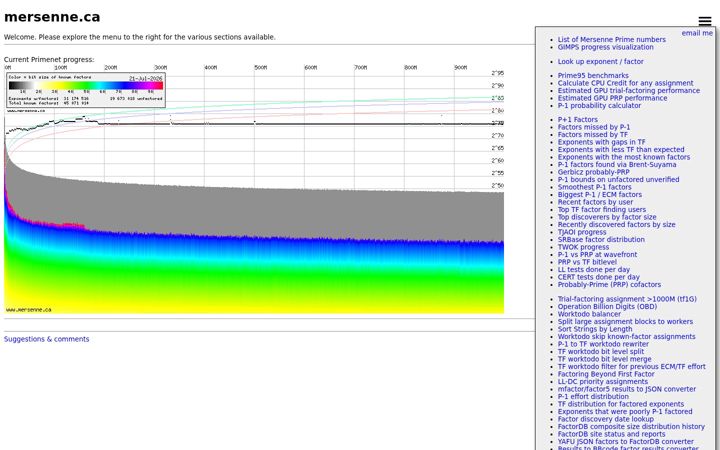This screenshot has height=450, width=720.
Task: Open SRBase factor distribution
Action: (601, 239)
